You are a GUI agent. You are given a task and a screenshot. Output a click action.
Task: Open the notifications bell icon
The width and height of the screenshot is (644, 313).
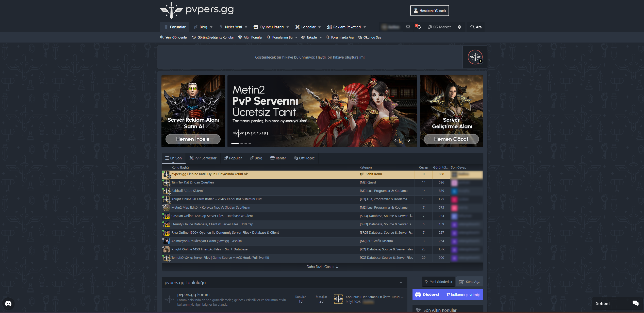pyautogui.click(x=418, y=27)
